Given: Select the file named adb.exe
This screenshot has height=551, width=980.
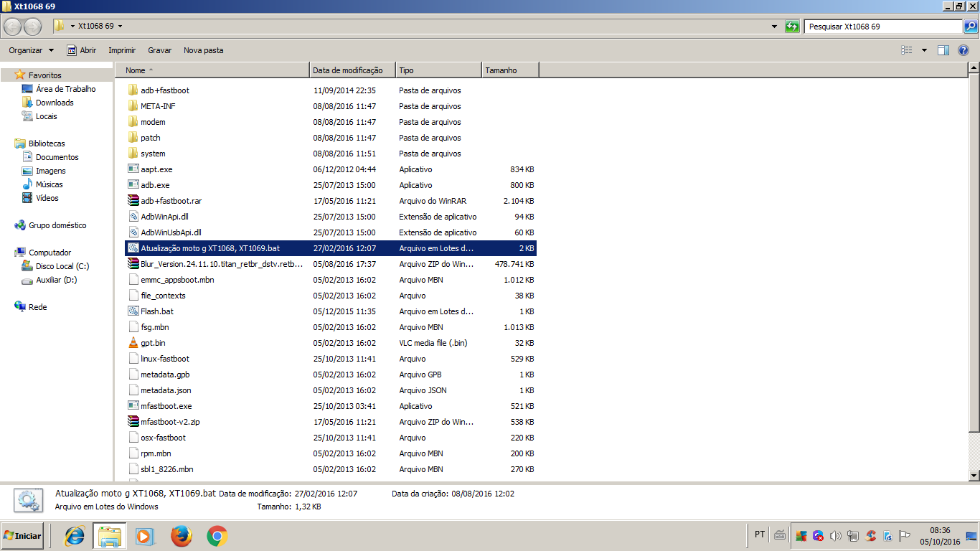Looking at the screenshot, I should (155, 185).
